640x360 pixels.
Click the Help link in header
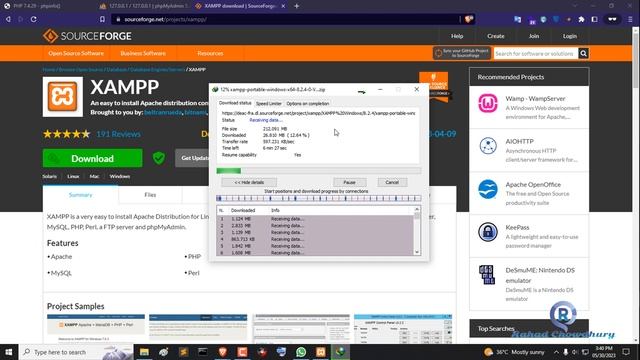pyautogui.click(x=457, y=36)
